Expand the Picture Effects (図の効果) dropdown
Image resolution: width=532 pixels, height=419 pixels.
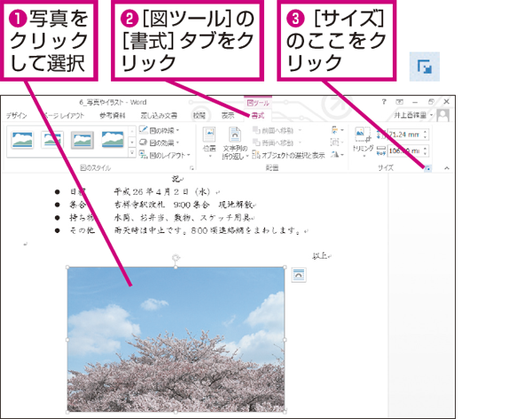click(160, 143)
